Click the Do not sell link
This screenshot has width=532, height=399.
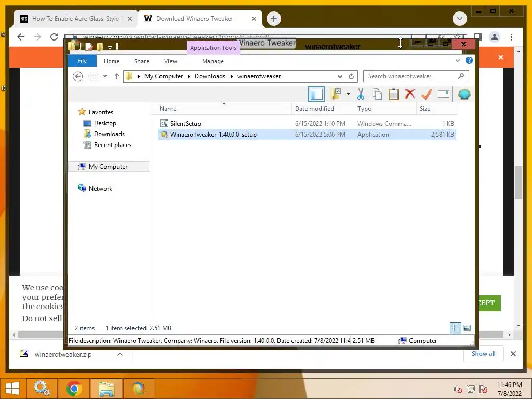(x=42, y=318)
